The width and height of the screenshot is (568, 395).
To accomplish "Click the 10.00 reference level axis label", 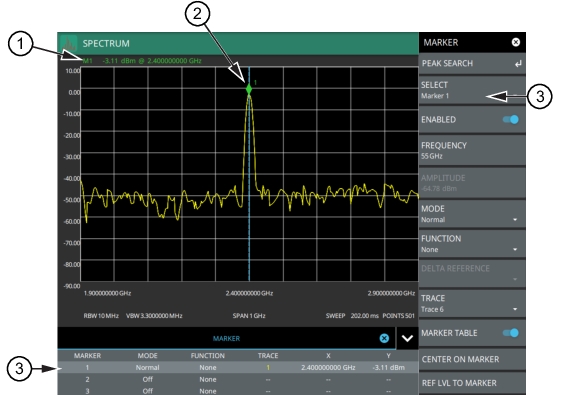I will point(72,71).
